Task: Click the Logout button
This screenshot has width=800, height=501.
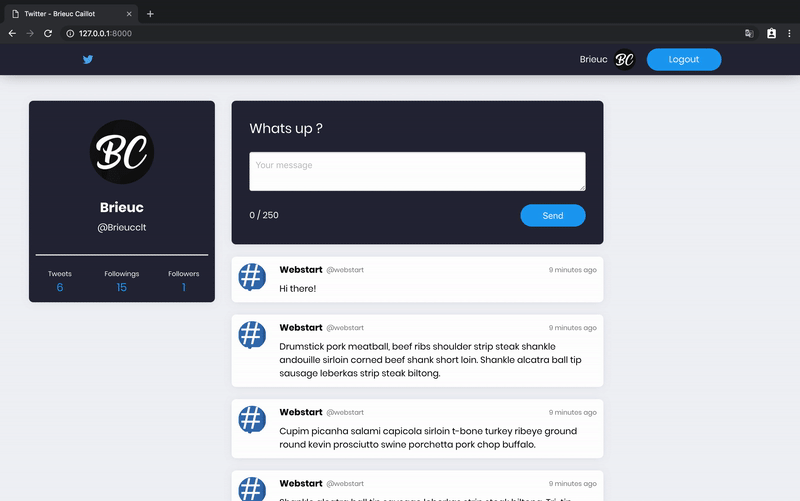Action: 684,59
